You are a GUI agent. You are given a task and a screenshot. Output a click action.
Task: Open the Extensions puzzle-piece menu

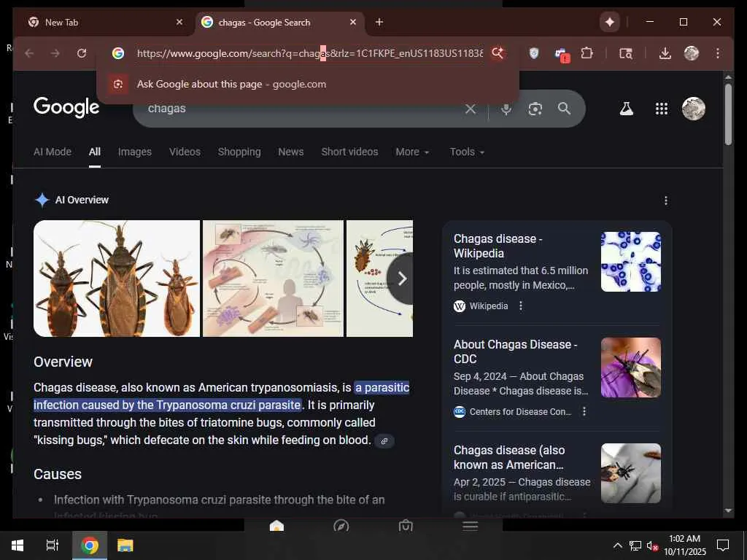(587, 53)
